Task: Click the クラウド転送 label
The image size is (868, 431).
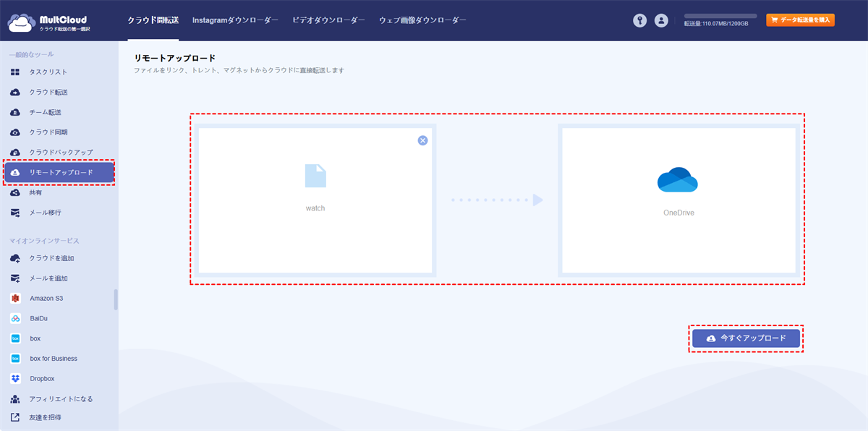Action: point(48,93)
